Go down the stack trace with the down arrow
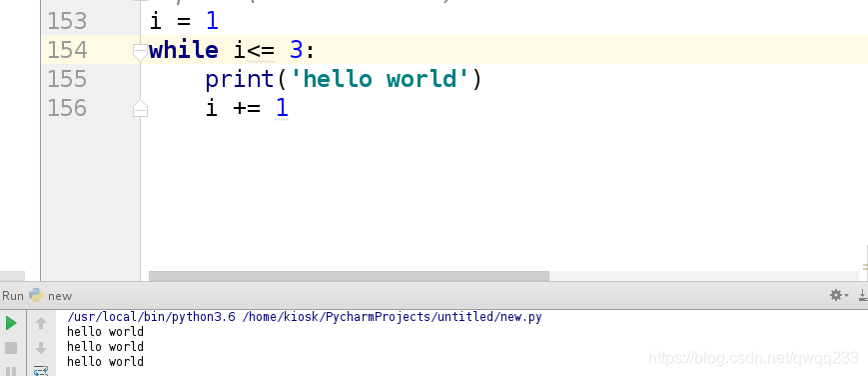The width and height of the screenshot is (868, 376). point(40,348)
